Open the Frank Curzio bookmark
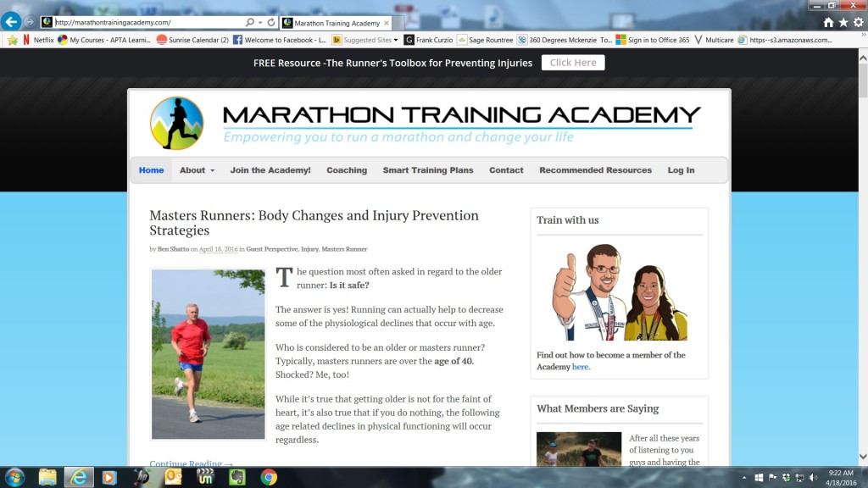 pos(428,40)
